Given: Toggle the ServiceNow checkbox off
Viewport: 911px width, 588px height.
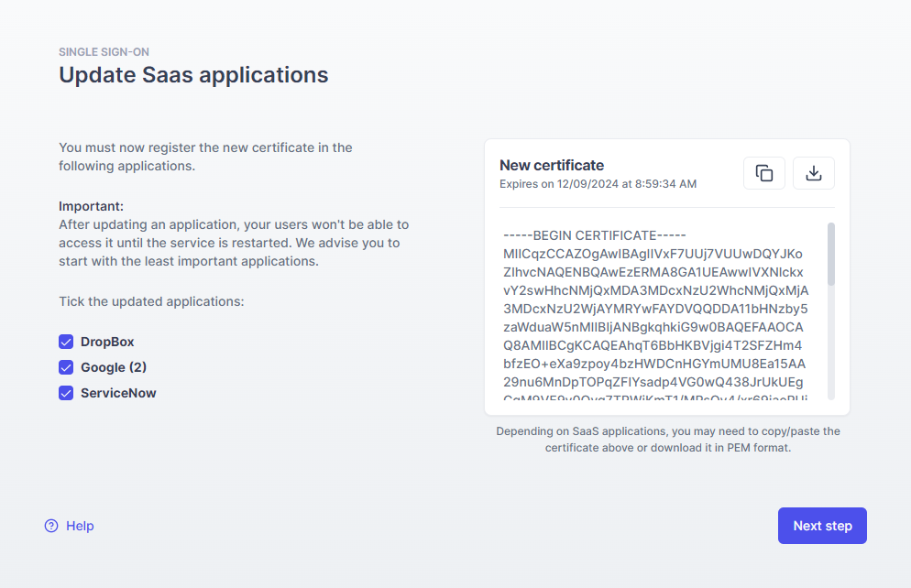Looking at the screenshot, I should pos(66,393).
